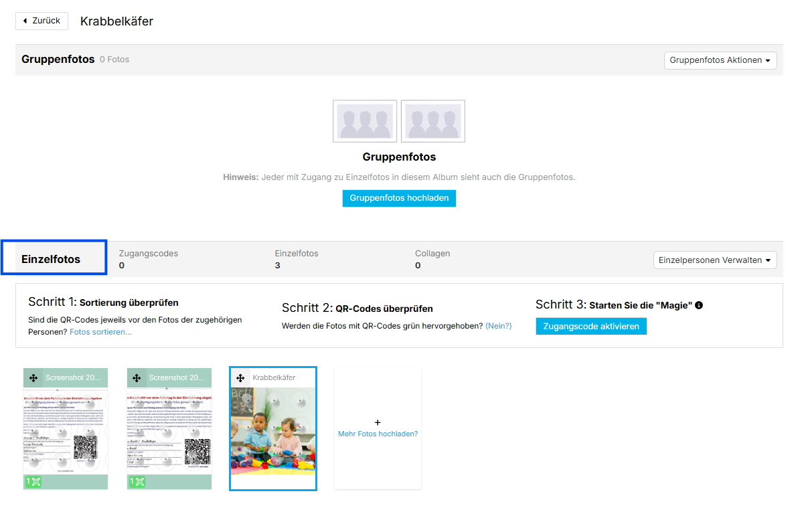Click the 'Schritt 1: Sortierung überprüfen' heading
Screen dimensions: 812x524
pyautogui.click(x=104, y=302)
